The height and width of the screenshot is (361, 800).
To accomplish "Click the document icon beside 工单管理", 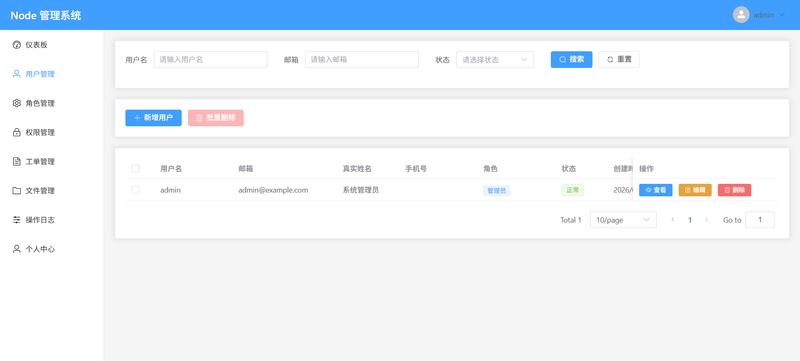I will point(16,162).
